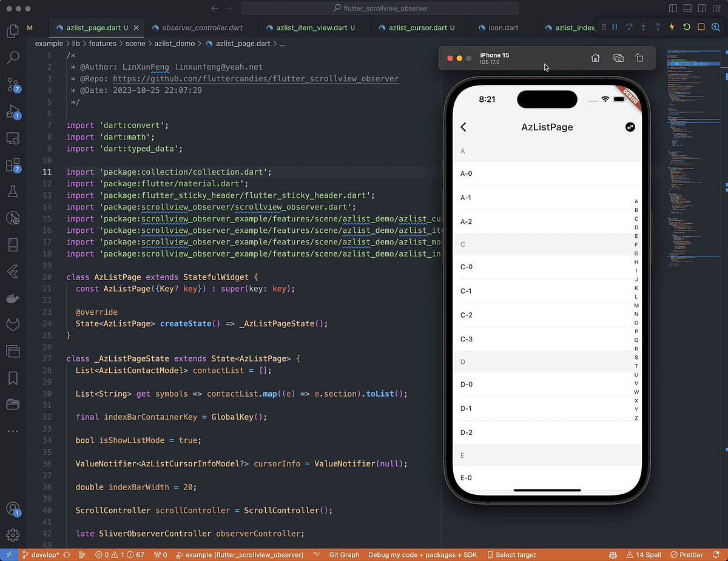The height and width of the screenshot is (561, 728).
Task: Open Git Graph from the status bar
Action: tap(343, 554)
